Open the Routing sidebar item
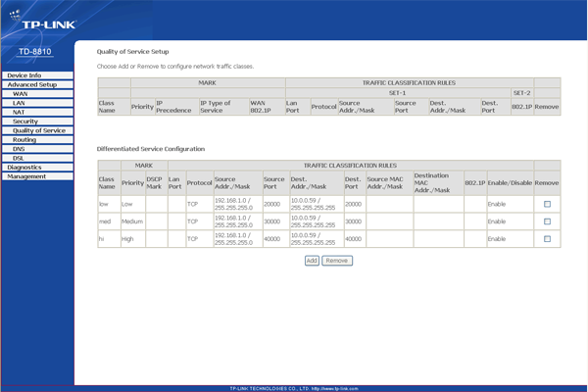Screen dimensions: 588x392 click(37, 139)
